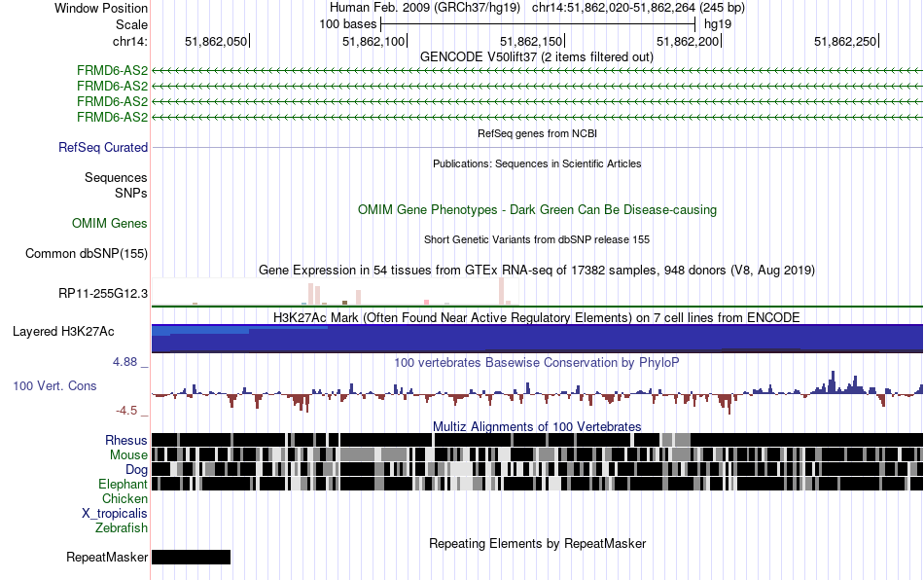Select the Zebrafish alignment row label
The image size is (924, 580).
tap(122, 527)
